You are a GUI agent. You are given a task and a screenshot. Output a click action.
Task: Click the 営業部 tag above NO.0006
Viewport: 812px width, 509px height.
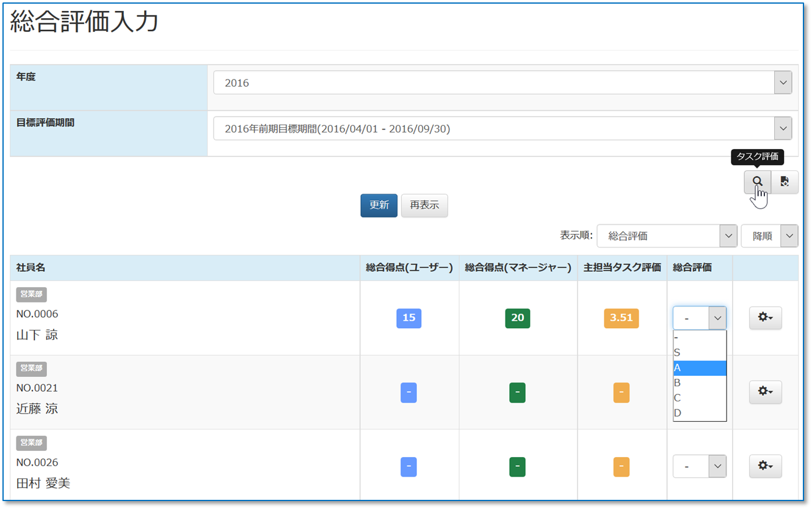32,295
